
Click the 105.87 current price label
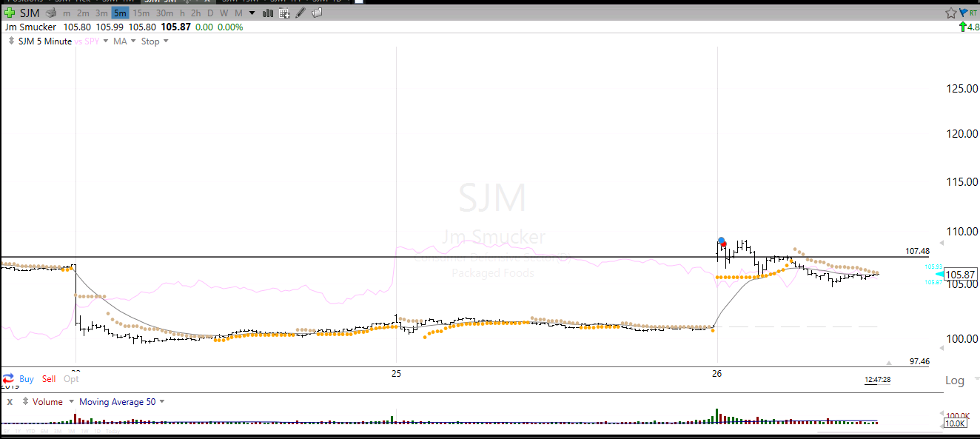coord(961,275)
